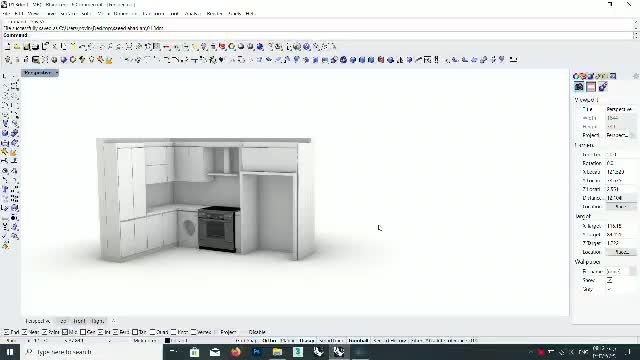The width and height of the screenshot is (640, 360).
Task: Click the black layer color swatch
Action: tap(167, 340)
